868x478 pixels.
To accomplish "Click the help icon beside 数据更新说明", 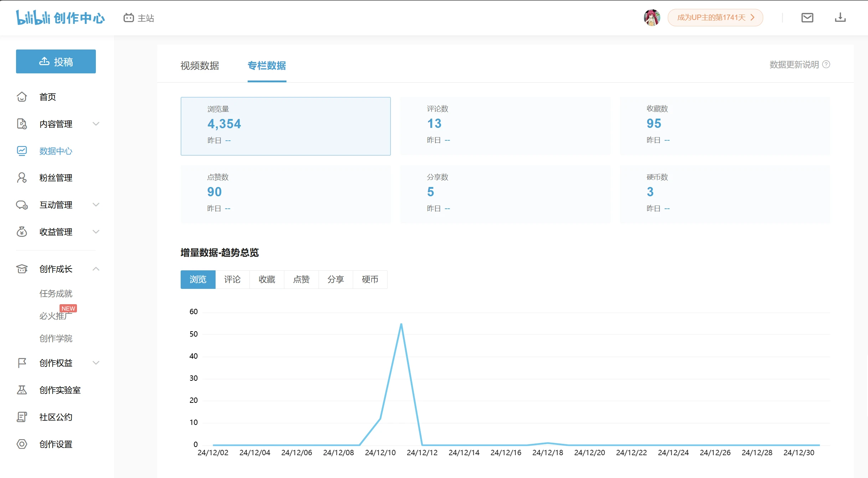I will point(826,64).
